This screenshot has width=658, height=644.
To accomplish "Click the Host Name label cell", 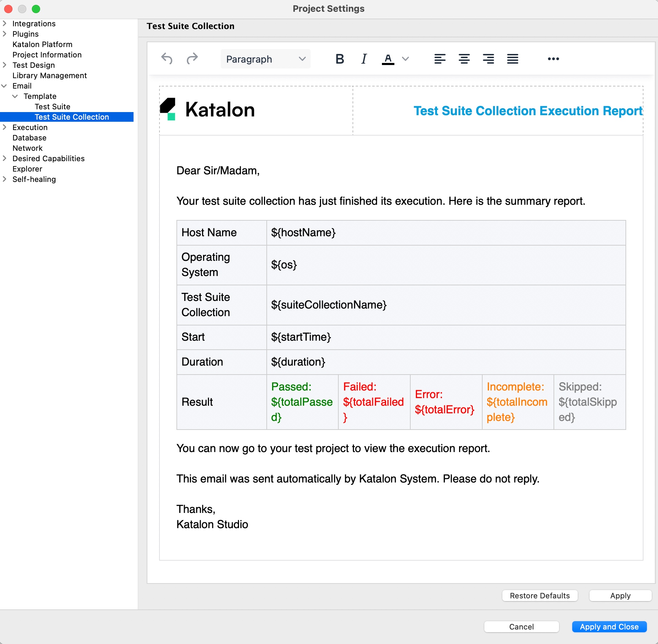I will pyautogui.click(x=222, y=233).
